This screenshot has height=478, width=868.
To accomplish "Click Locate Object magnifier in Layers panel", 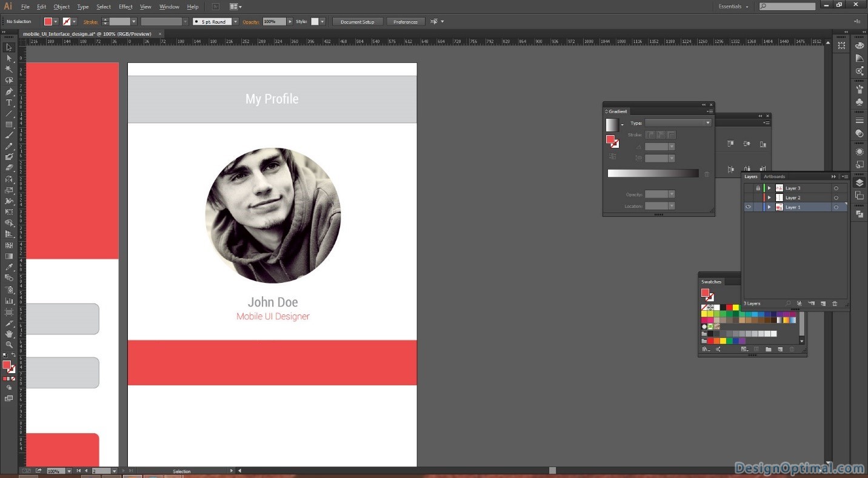I will (789, 304).
